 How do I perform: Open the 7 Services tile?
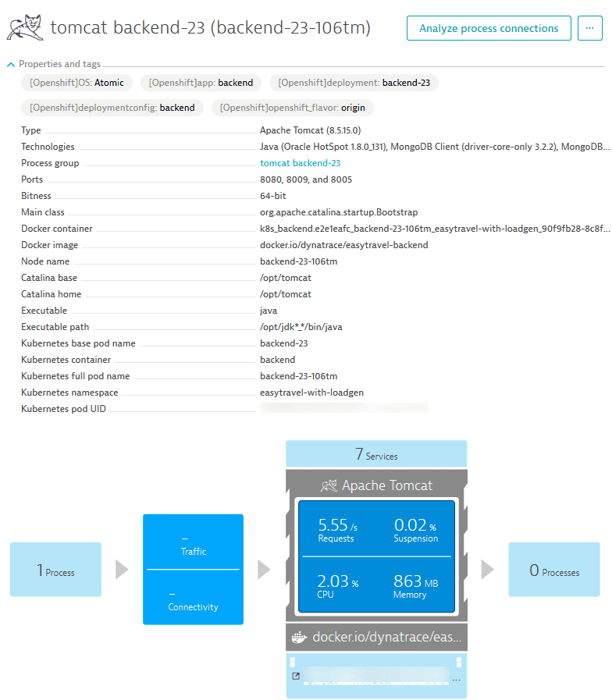[376, 453]
